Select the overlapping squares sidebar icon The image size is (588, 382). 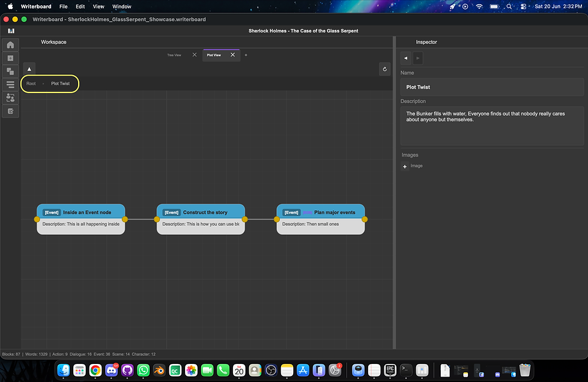(10, 71)
